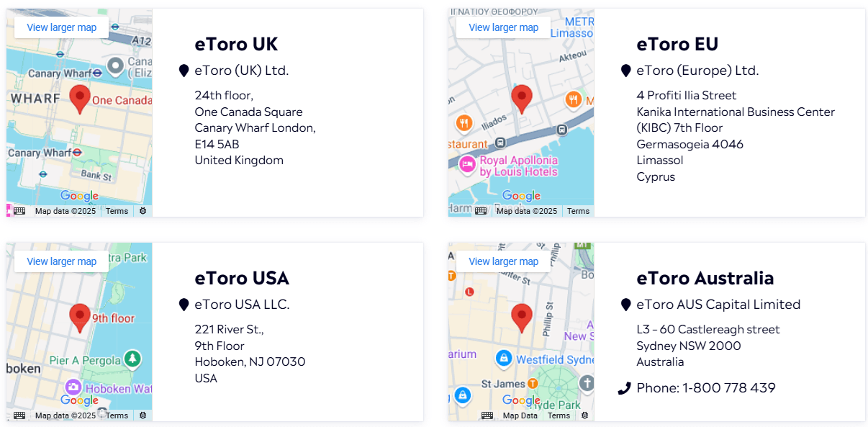Click the red pin on Limassol map
Screen dimensions: 868x427
(521, 99)
